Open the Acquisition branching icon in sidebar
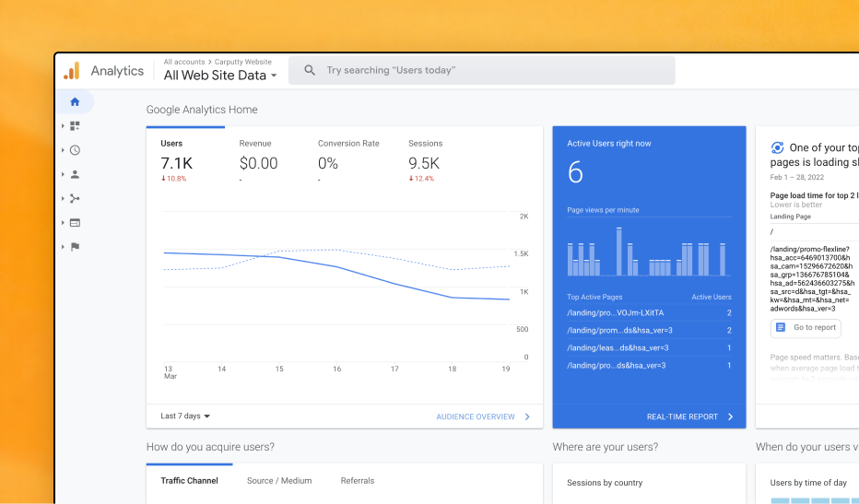Screen dimensions: 859x504 pos(75,198)
